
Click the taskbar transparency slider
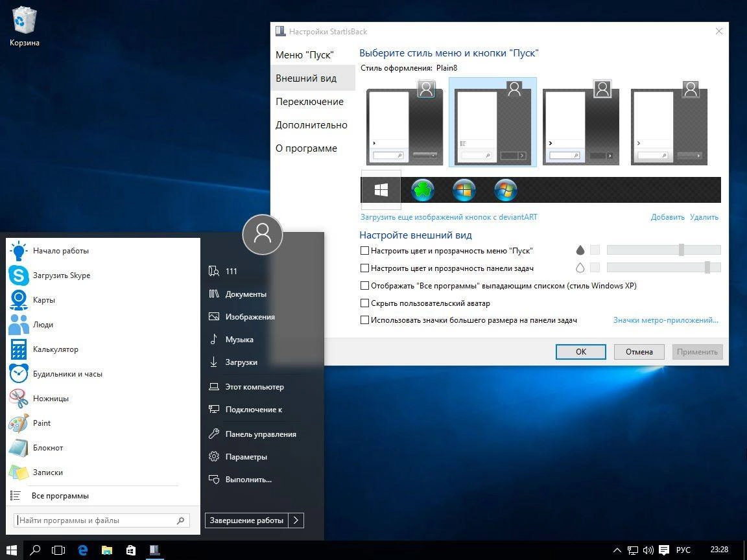pos(663,268)
